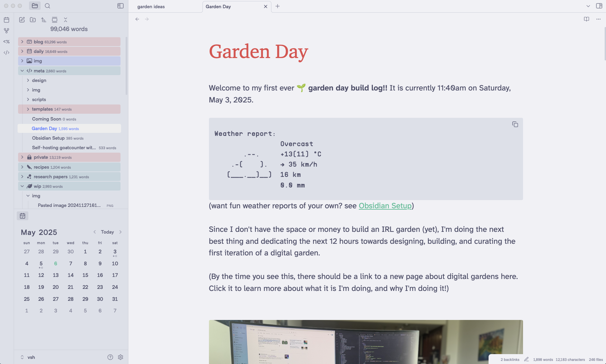
Task: Switch to the garden ideas tab
Action: 151,6
